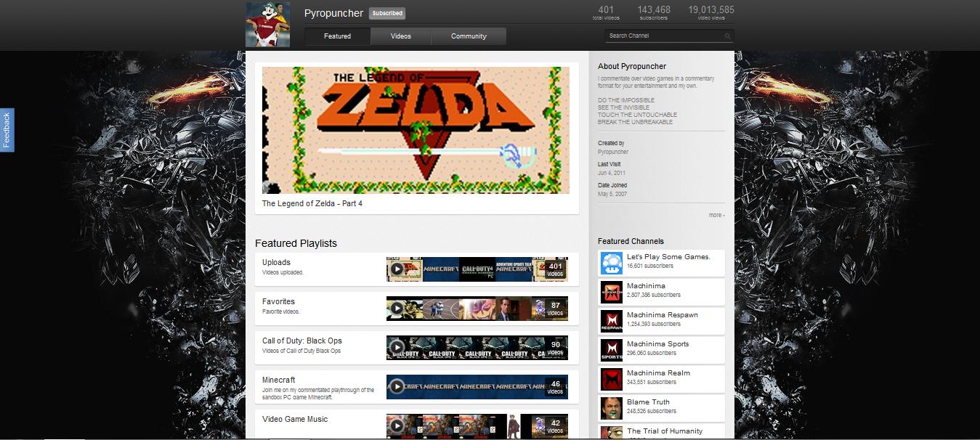Click the Pyropuncher channel avatar image
The image size is (980, 440).
267,25
